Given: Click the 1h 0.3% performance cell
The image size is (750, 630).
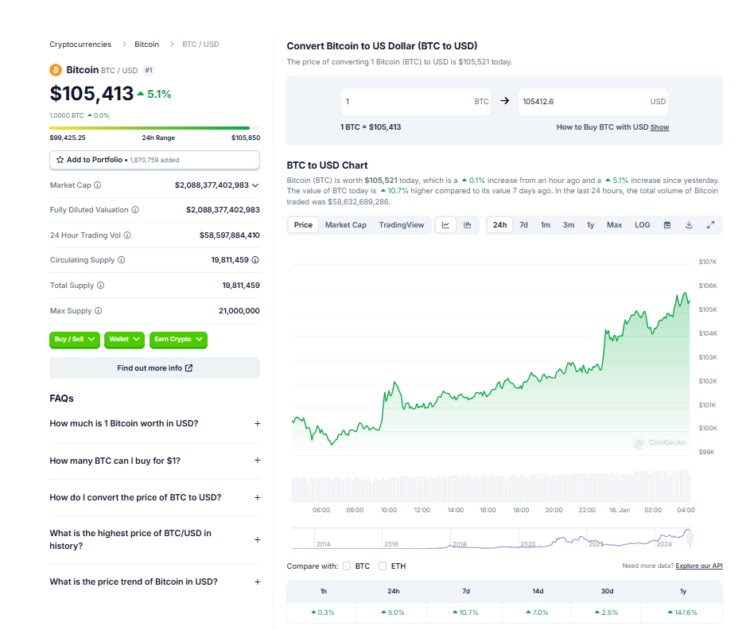Looking at the screenshot, I should (323, 612).
